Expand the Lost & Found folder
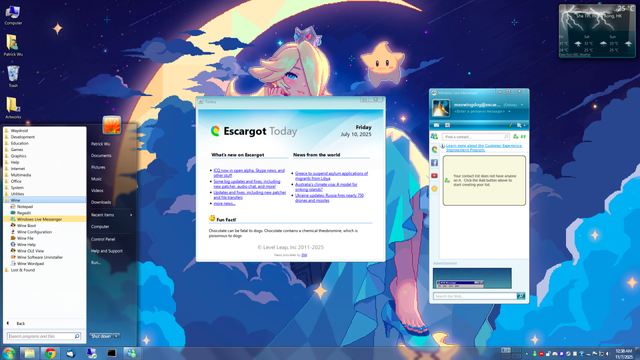640x360 pixels. tap(44, 270)
